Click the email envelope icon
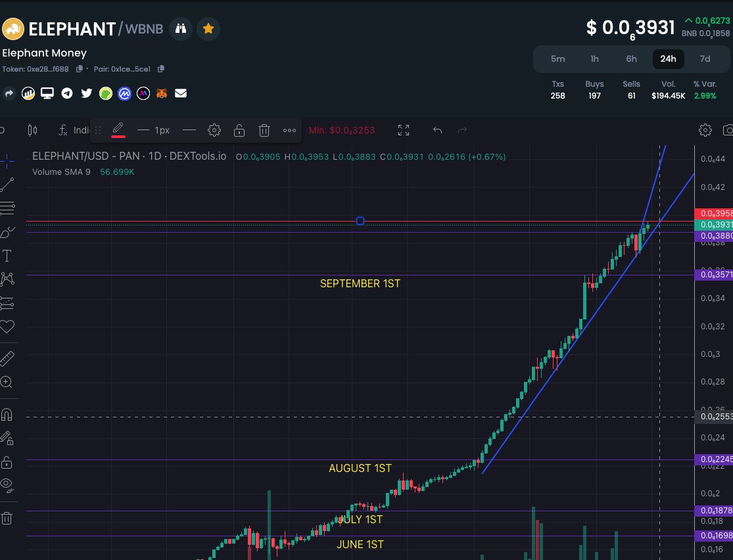This screenshot has width=733, height=560. point(180,93)
